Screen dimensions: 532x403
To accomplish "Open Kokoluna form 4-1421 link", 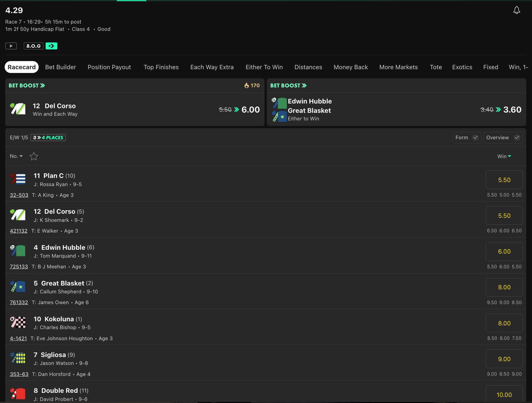I will click(18, 338).
